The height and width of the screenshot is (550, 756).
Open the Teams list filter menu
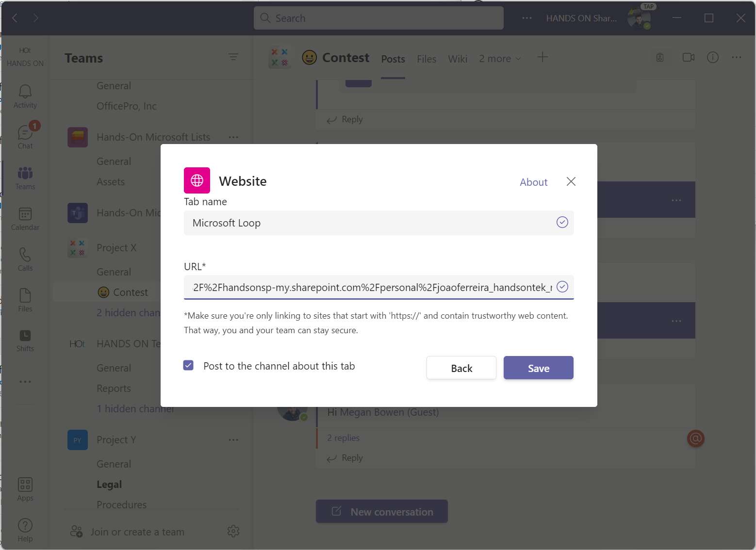click(233, 57)
